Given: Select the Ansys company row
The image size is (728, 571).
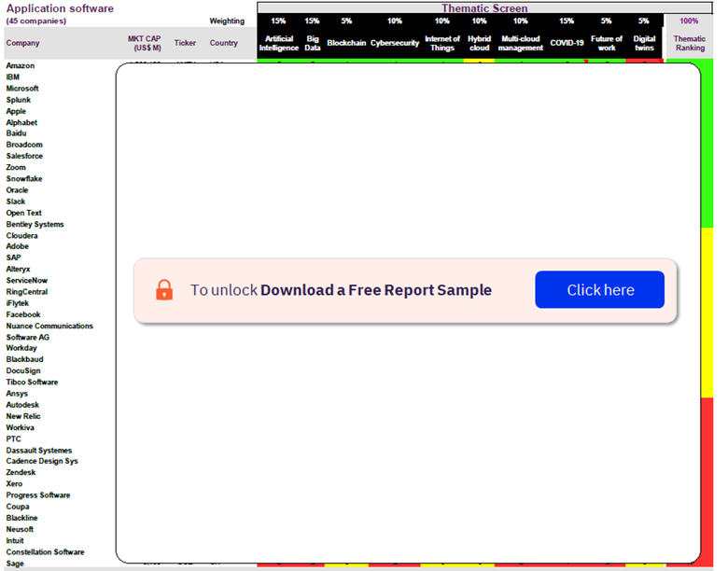Looking at the screenshot, I should [x=17, y=393].
